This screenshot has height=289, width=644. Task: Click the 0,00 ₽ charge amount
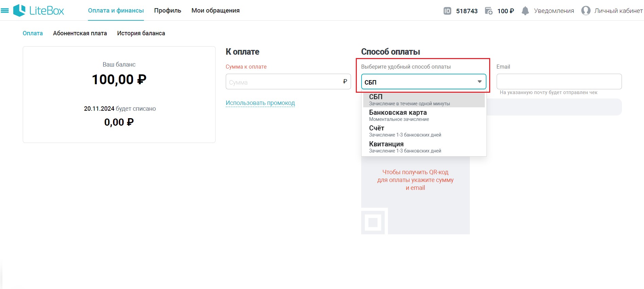click(x=119, y=122)
